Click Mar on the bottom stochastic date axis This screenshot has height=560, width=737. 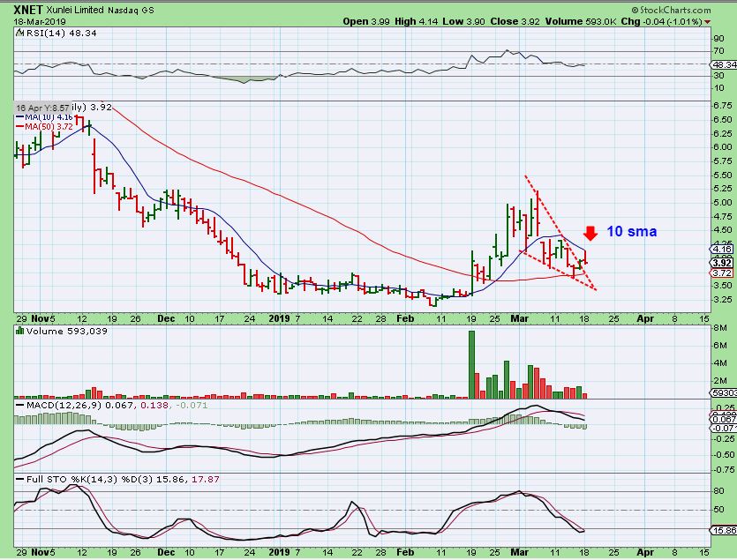[519, 552]
